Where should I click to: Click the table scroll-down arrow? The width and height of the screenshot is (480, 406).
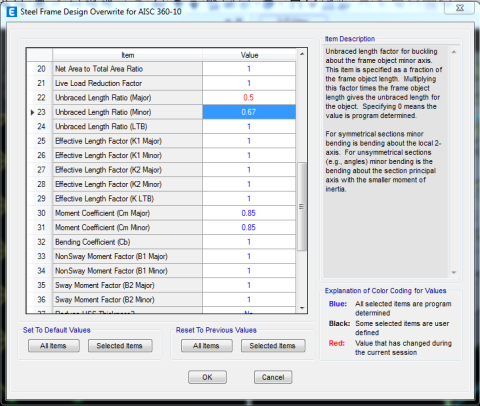(x=302, y=308)
